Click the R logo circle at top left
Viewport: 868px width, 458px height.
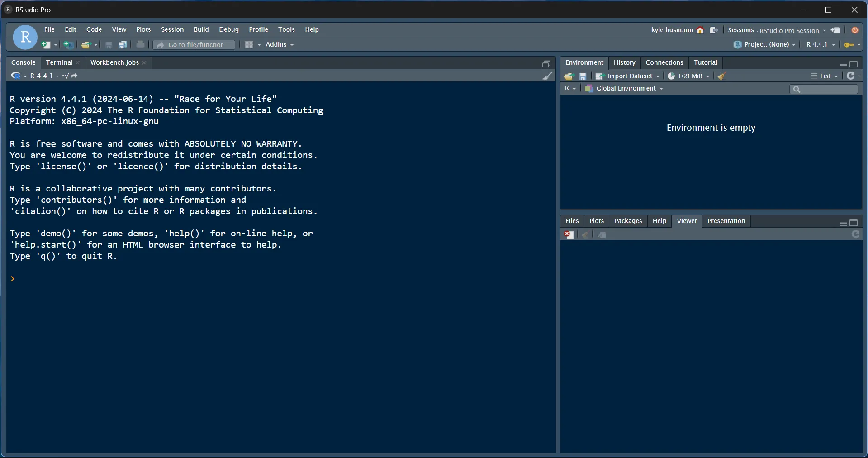pos(25,37)
